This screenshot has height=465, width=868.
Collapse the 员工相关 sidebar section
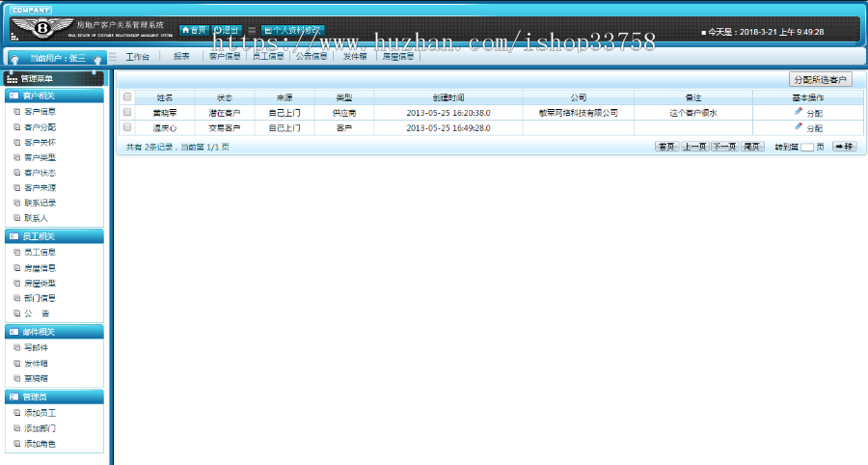(54, 236)
